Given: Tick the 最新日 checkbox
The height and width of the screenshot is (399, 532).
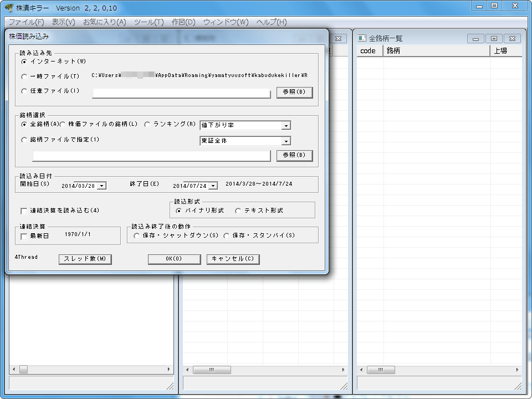Looking at the screenshot, I should tap(24, 237).
